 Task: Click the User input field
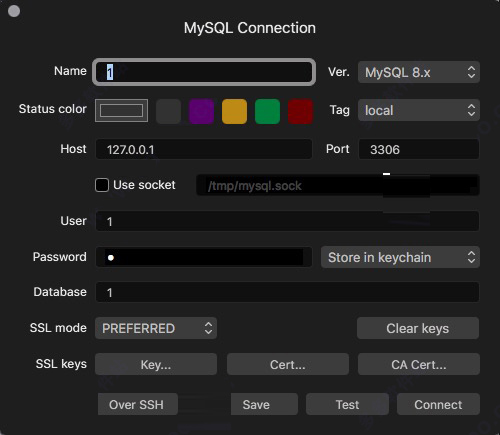click(287, 221)
